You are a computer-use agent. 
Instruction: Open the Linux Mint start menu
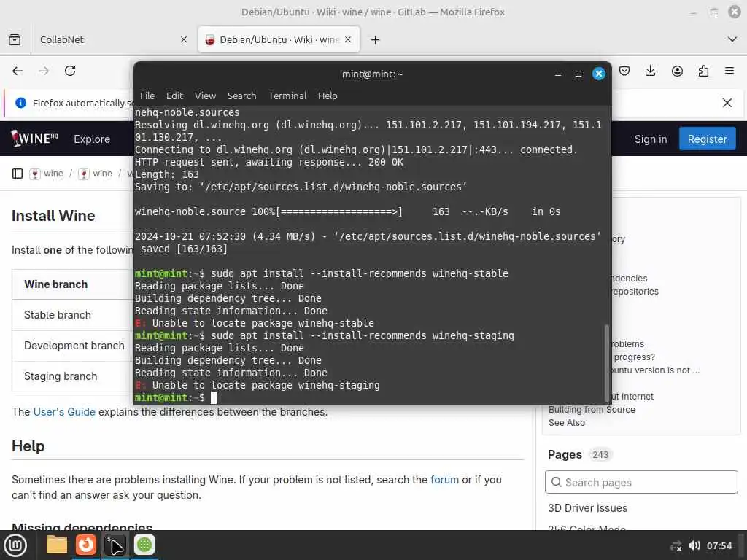[15, 545]
